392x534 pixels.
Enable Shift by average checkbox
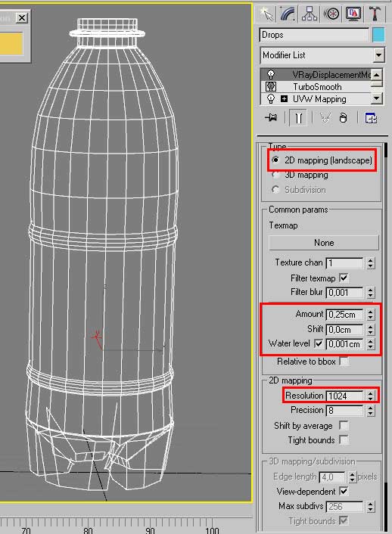click(x=344, y=425)
